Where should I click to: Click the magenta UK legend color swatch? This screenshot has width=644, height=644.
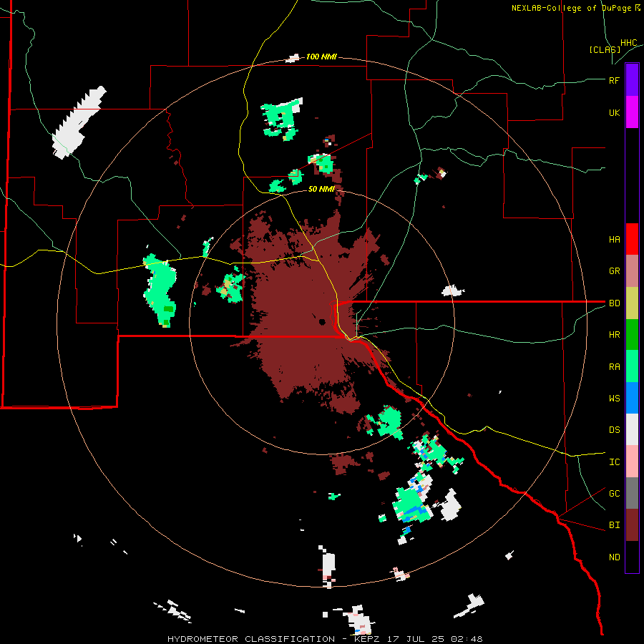632,112
